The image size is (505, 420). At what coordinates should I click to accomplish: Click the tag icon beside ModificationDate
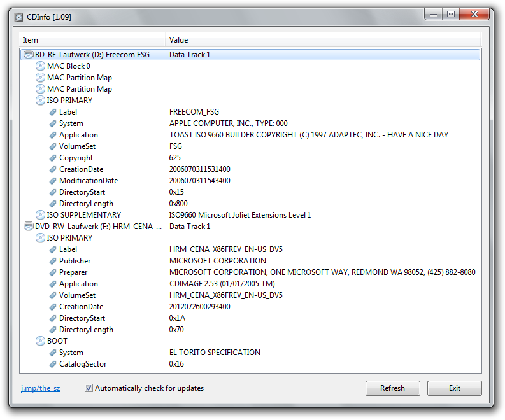52,181
